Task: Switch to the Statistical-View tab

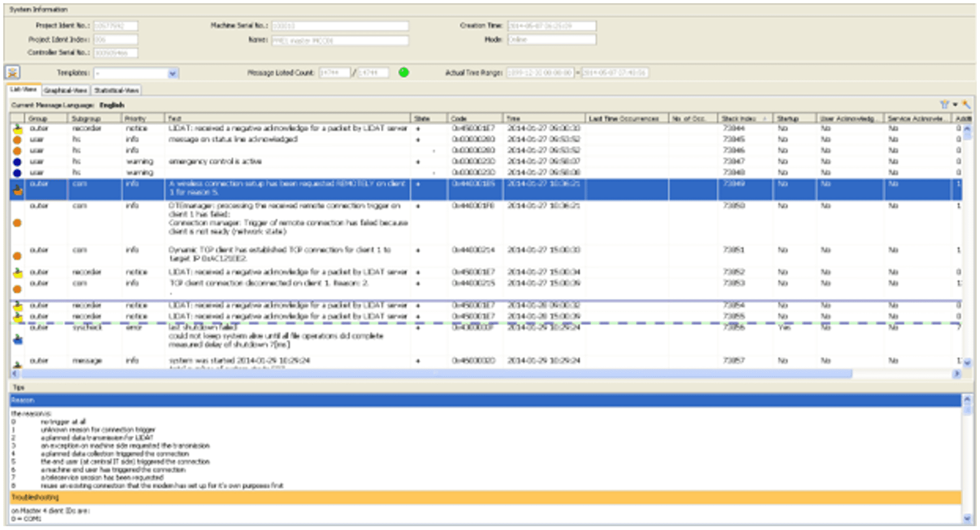Action: 116,90
